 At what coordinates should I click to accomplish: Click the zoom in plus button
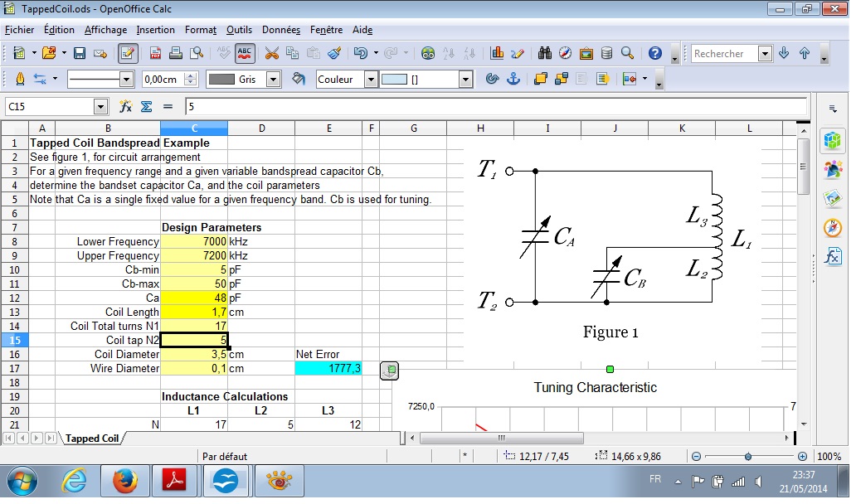tap(802, 456)
